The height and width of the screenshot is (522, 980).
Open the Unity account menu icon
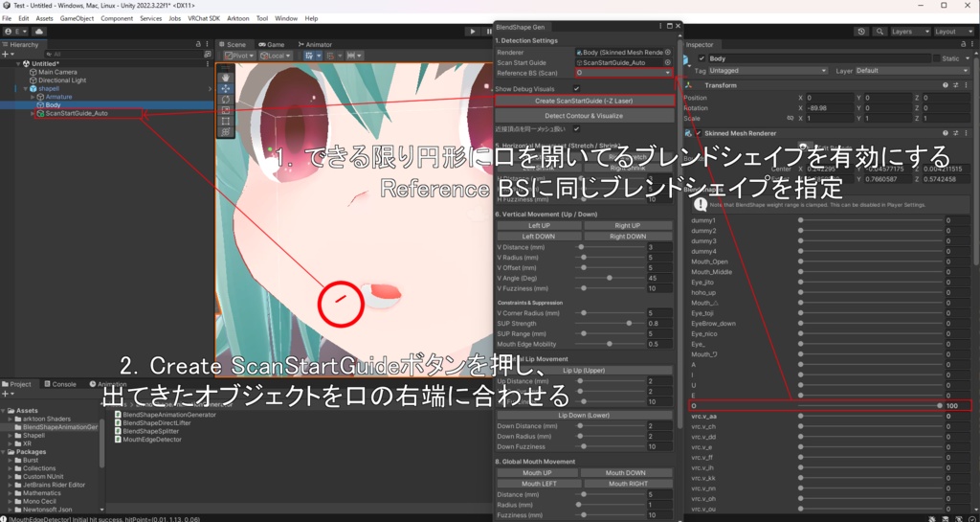(x=15, y=32)
